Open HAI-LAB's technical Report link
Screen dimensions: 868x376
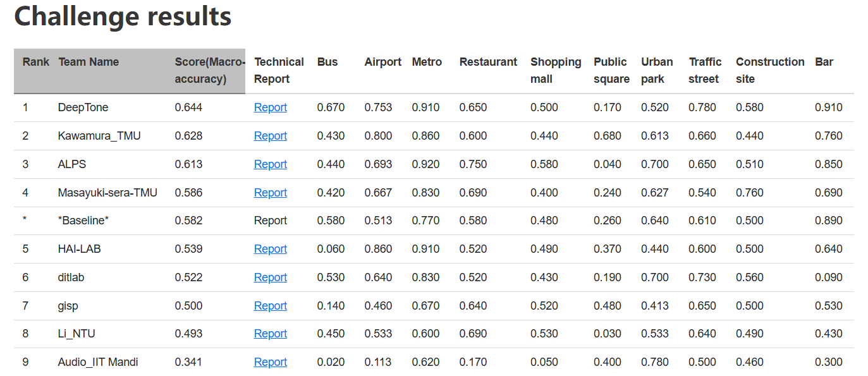[x=270, y=249]
